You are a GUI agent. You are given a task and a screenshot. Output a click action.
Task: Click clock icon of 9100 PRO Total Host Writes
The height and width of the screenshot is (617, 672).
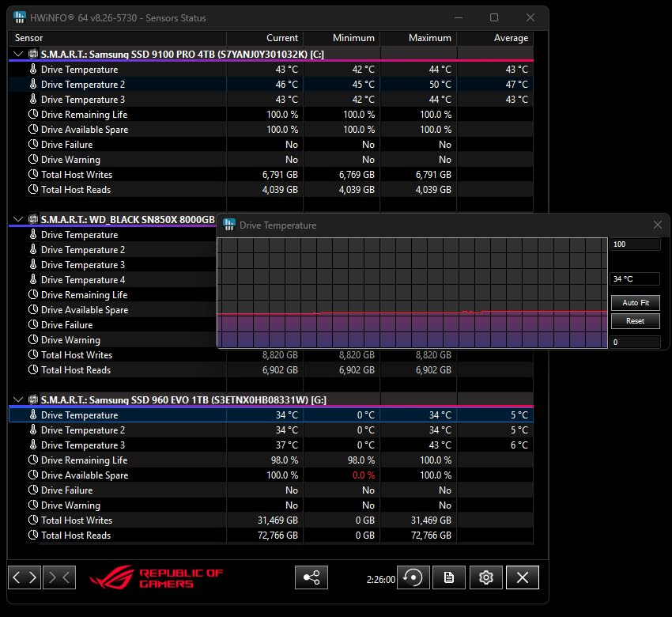pos(33,174)
